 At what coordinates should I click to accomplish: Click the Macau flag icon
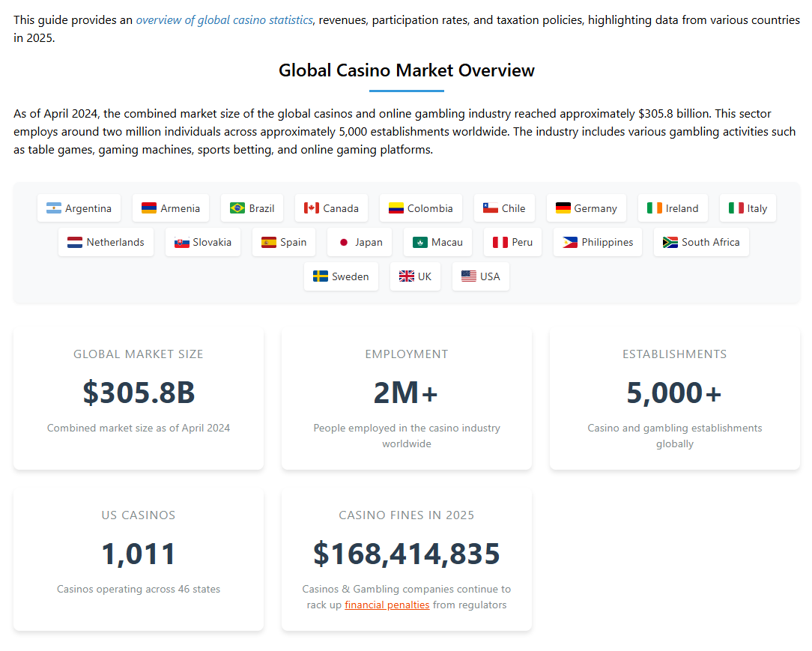[420, 243]
